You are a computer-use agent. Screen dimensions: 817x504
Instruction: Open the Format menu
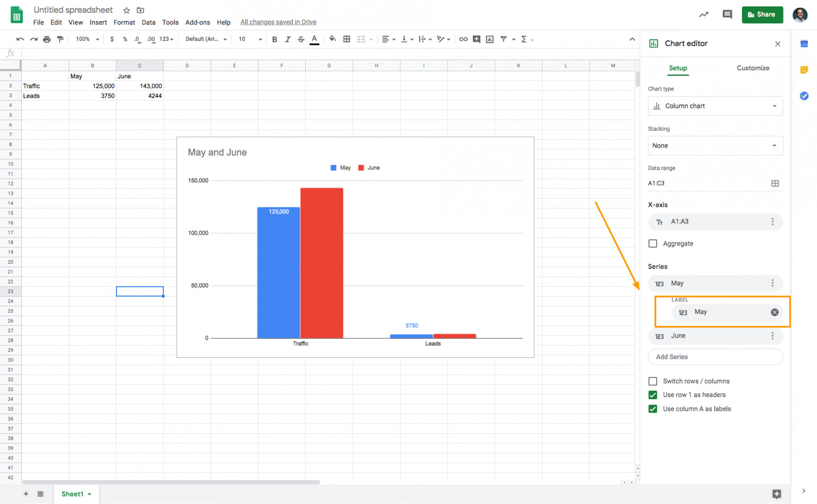[124, 22]
